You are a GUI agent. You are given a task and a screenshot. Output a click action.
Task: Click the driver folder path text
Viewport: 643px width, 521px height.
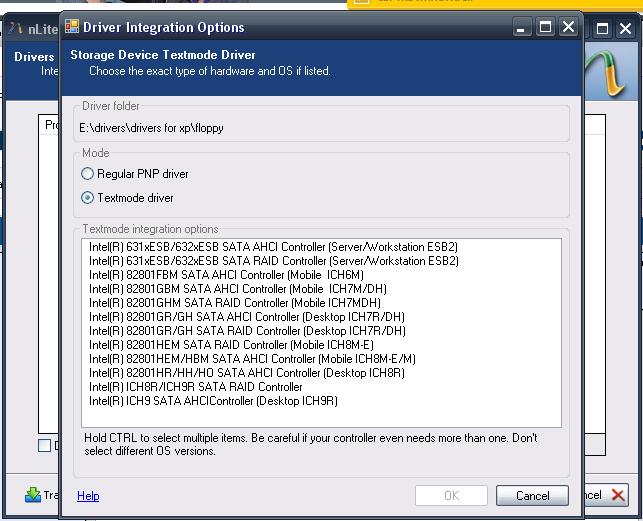(151, 128)
